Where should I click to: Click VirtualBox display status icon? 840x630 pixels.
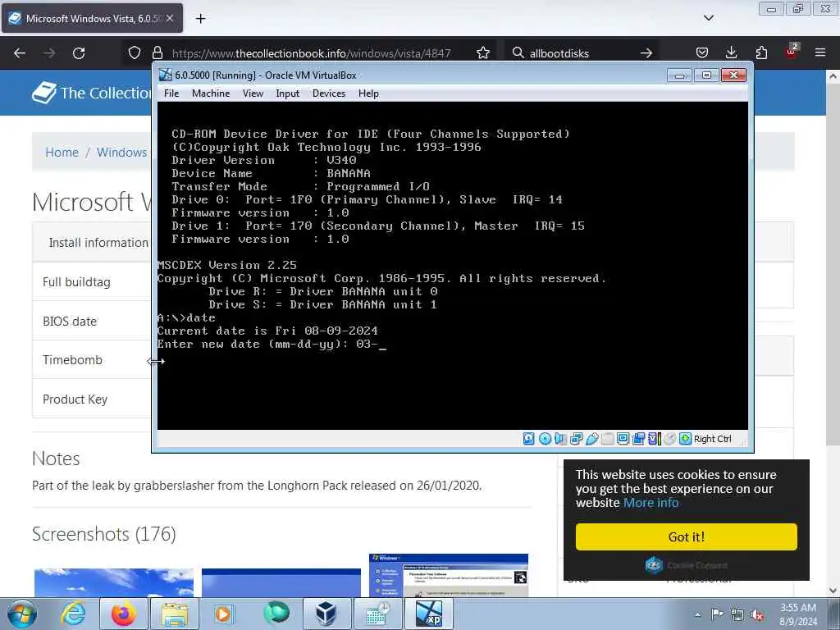(x=623, y=439)
